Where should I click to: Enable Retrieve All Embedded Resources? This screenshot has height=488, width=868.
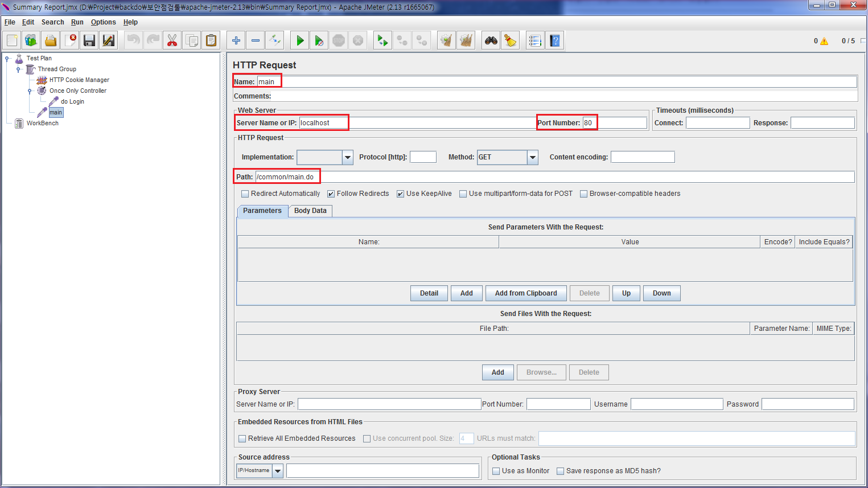pyautogui.click(x=242, y=438)
